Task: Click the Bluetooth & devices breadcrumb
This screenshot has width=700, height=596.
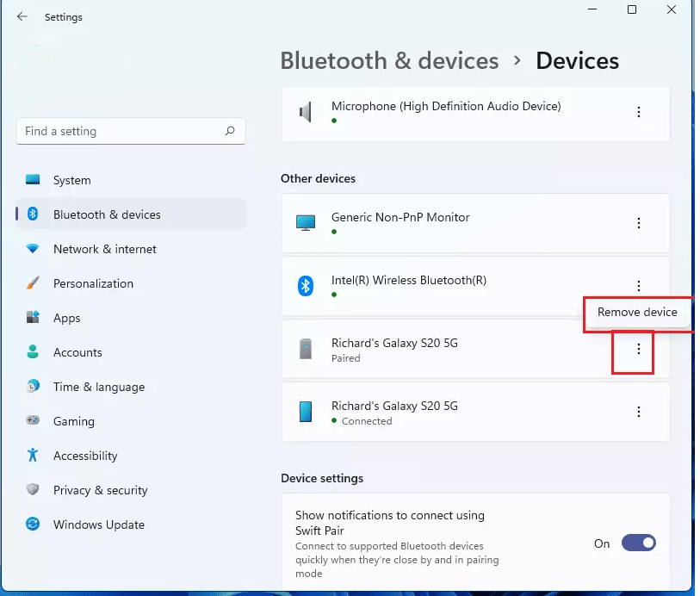Action: [389, 60]
